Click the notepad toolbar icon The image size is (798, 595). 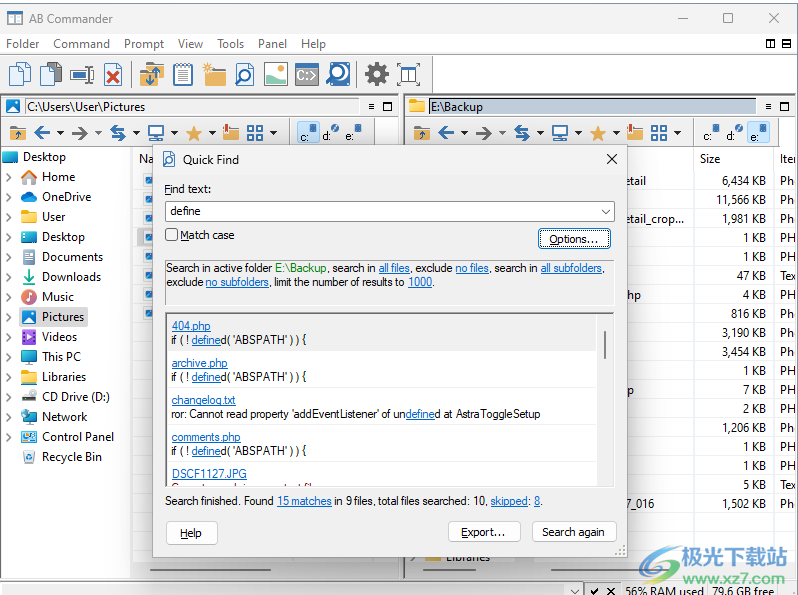[183, 74]
